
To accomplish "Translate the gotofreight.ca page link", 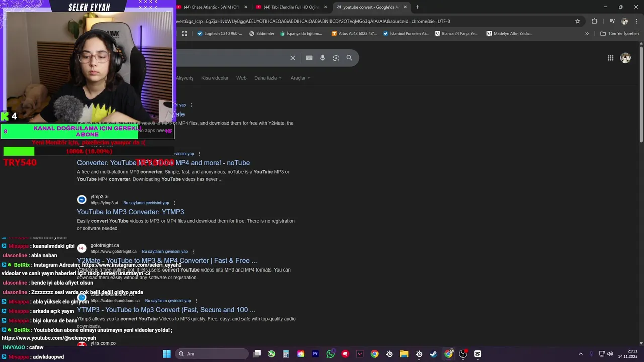I will click(165, 251).
